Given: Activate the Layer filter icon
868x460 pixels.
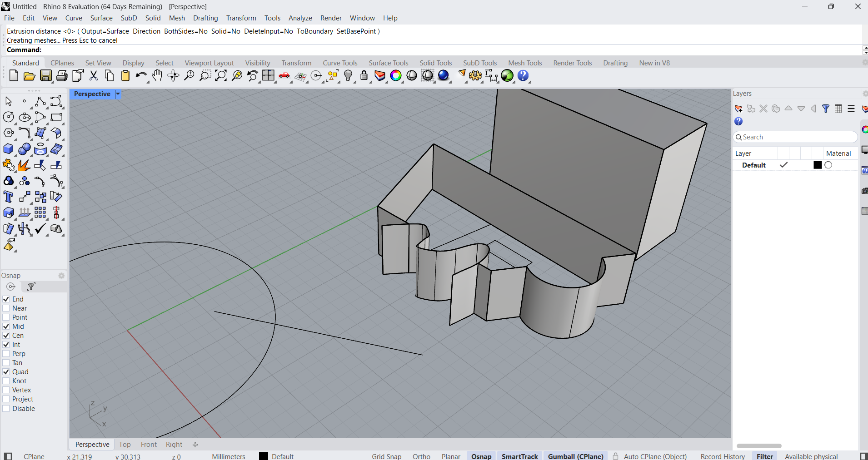Looking at the screenshot, I should pyautogui.click(x=825, y=109).
